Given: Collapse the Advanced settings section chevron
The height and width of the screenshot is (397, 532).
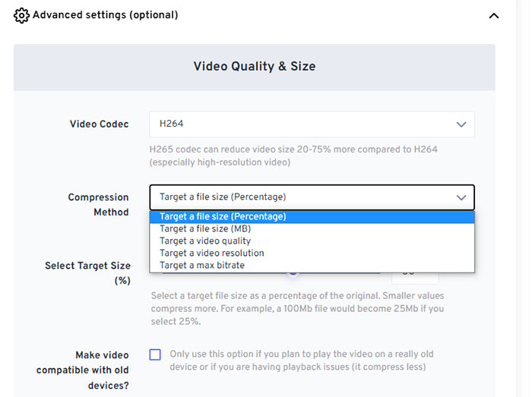Looking at the screenshot, I should tap(494, 16).
